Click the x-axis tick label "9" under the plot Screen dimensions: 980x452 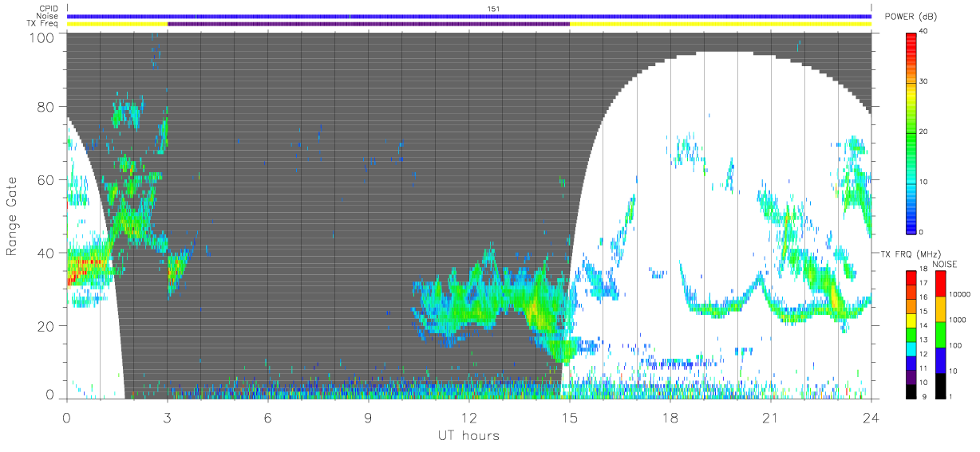[368, 416]
